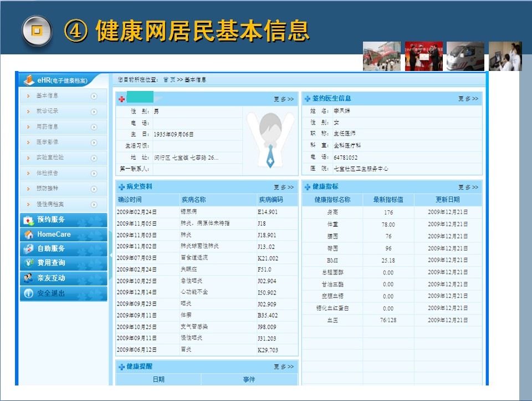Screen dimensions: 532x401
Task: Click 更多 in the 健康指标 panel
Action: tap(468, 187)
